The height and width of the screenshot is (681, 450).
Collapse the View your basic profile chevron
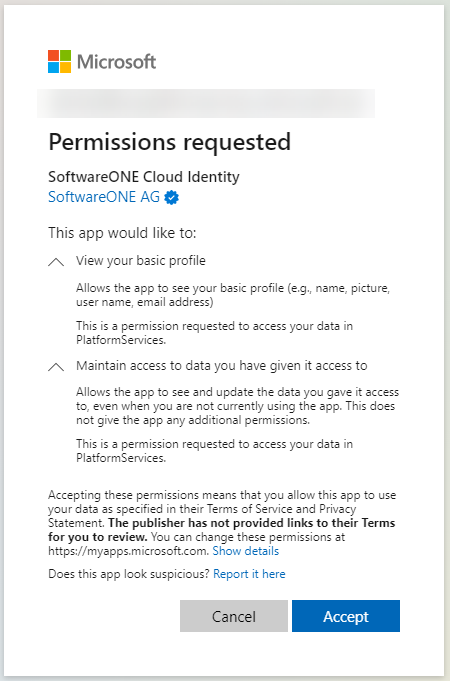tap(56, 262)
